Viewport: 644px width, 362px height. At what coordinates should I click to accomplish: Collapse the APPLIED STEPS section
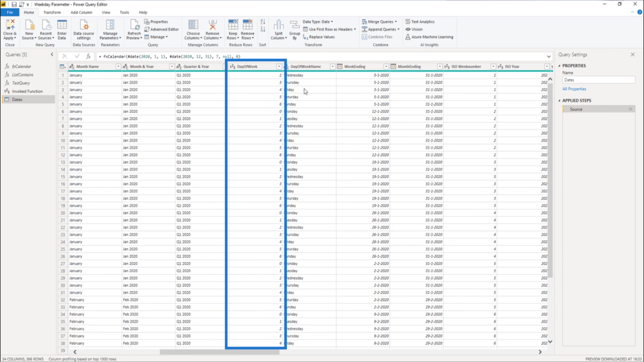(559, 101)
